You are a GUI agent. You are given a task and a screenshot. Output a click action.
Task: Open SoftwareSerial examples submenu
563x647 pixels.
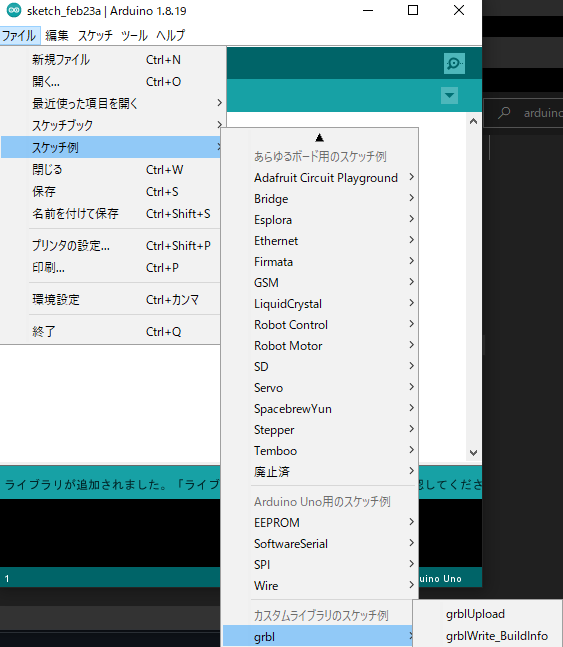point(320,544)
